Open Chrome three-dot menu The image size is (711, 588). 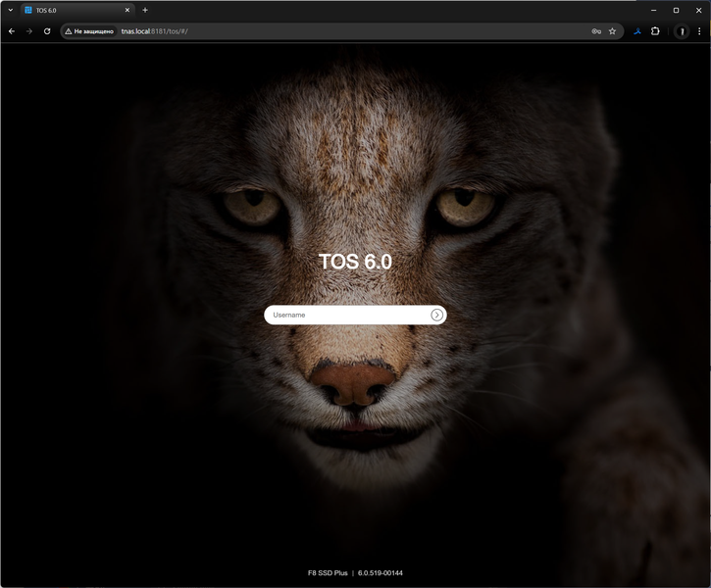pos(699,31)
